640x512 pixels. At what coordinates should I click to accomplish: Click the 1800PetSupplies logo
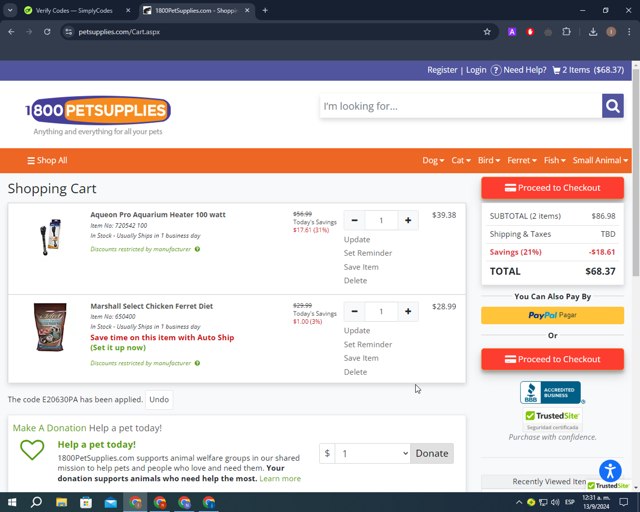coord(98,110)
